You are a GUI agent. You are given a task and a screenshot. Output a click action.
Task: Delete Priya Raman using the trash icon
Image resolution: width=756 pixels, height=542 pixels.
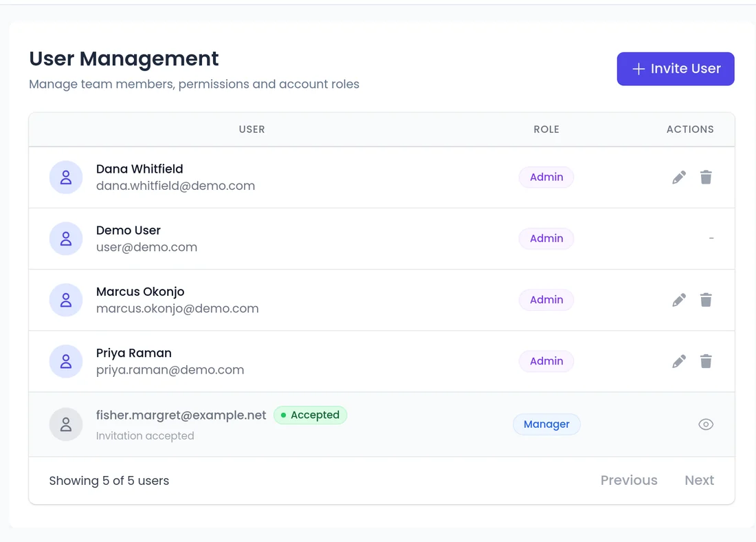706,361
